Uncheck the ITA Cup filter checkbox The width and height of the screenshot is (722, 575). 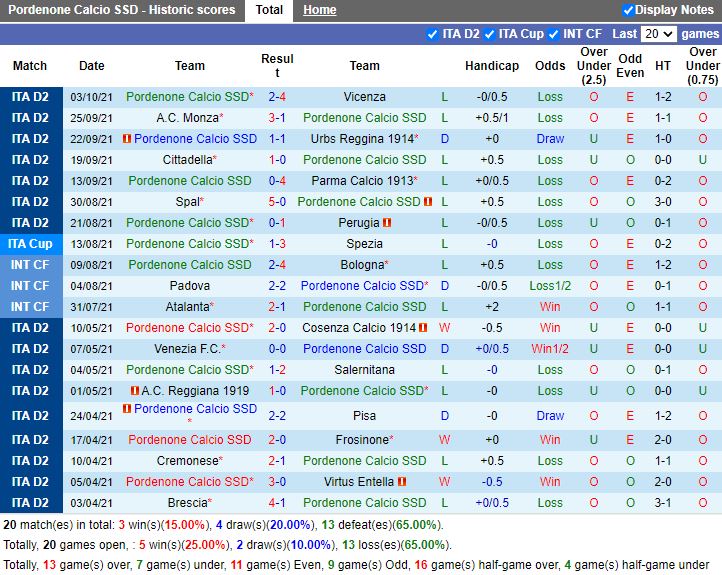(x=489, y=34)
